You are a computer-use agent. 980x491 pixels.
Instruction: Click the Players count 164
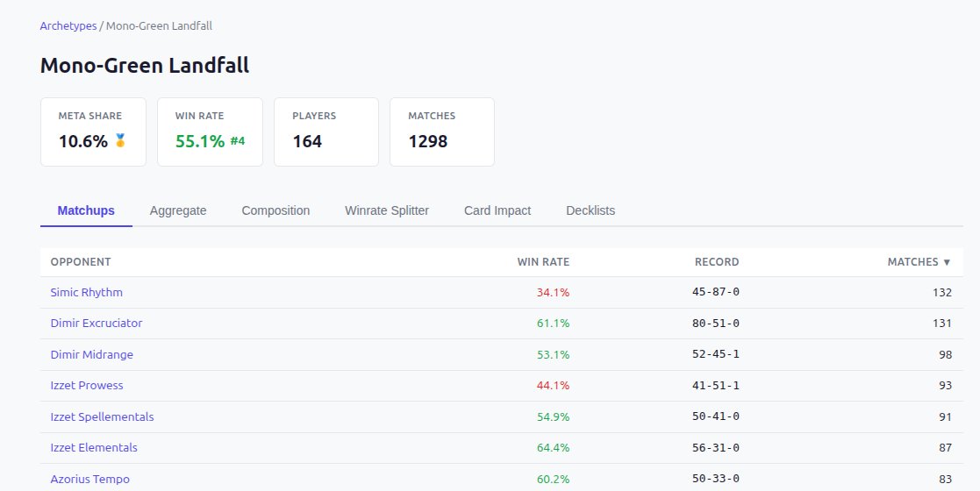(x=307, y=141)
